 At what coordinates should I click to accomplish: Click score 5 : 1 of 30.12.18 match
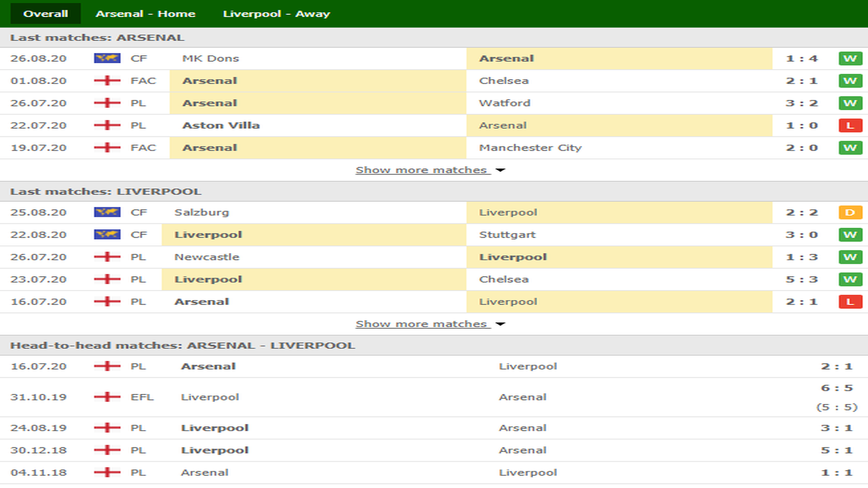coord(837,450)
